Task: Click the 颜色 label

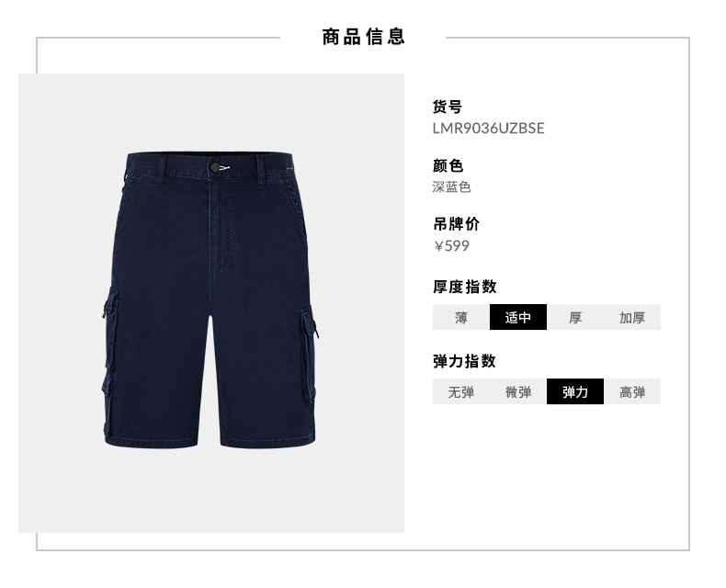Action: point(448,165)
